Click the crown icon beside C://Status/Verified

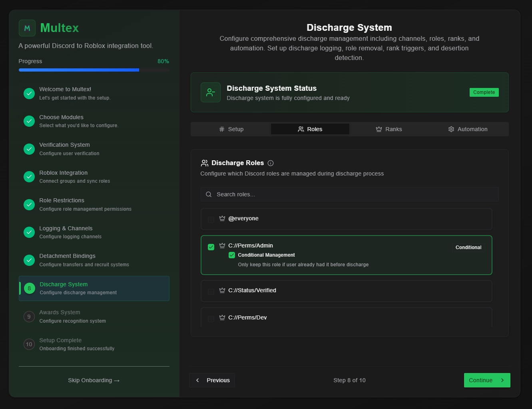[222, 291]
